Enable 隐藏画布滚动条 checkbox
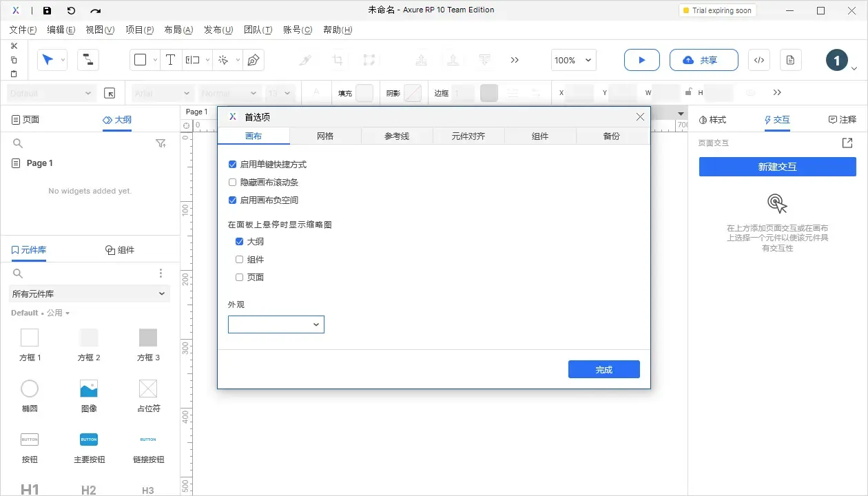 point(232,182)
